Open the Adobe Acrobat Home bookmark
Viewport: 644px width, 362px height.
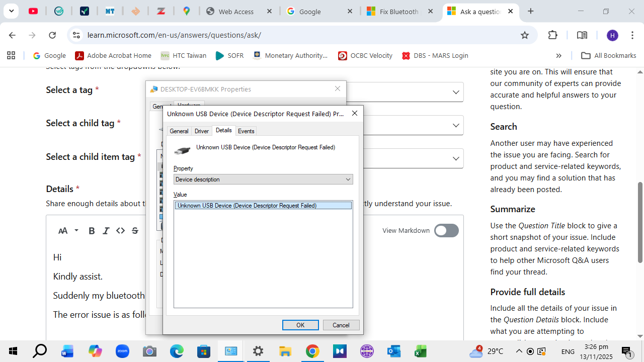(113, 56)
